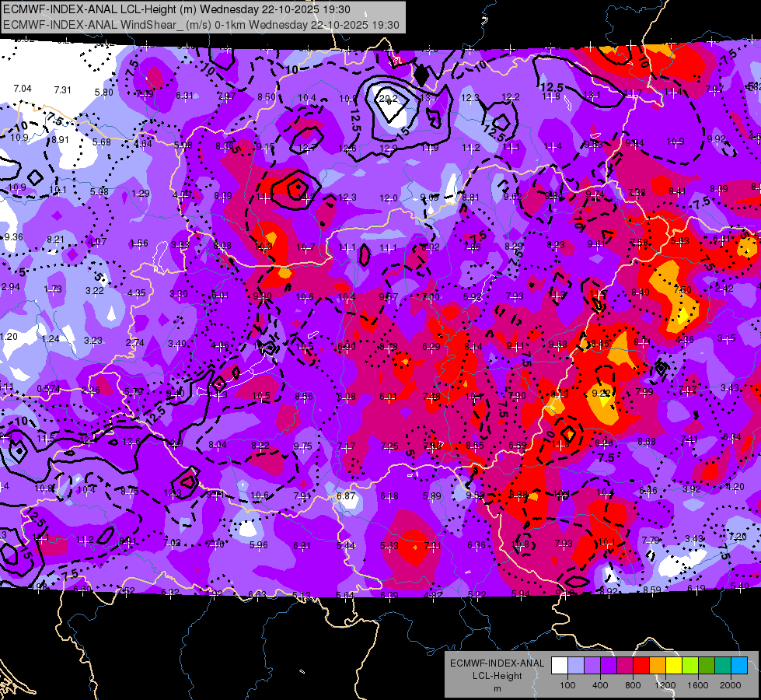The image size is (761, 700).
Task: Click the red legend swatch
Action: pyautogui.click(x=641, y=666)
